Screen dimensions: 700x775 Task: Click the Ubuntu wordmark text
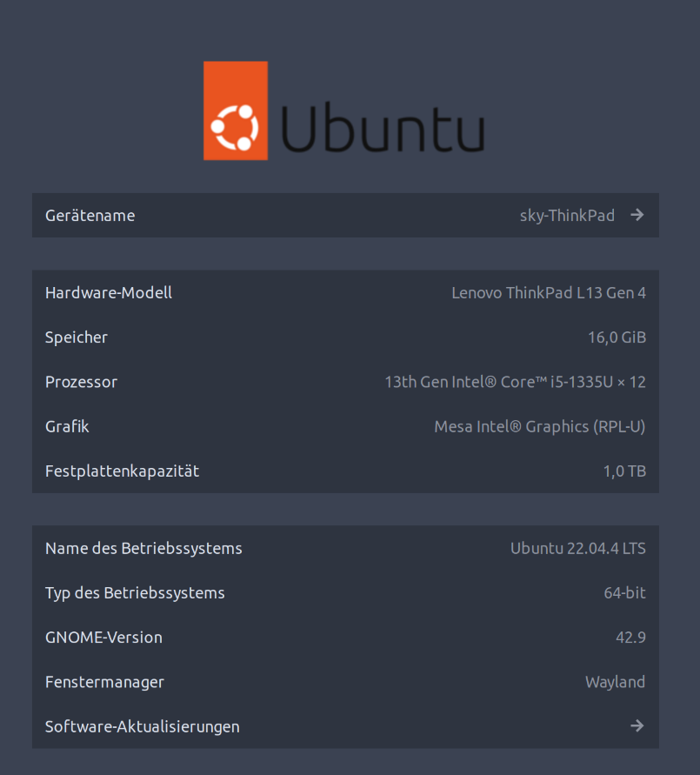[383, 127]
